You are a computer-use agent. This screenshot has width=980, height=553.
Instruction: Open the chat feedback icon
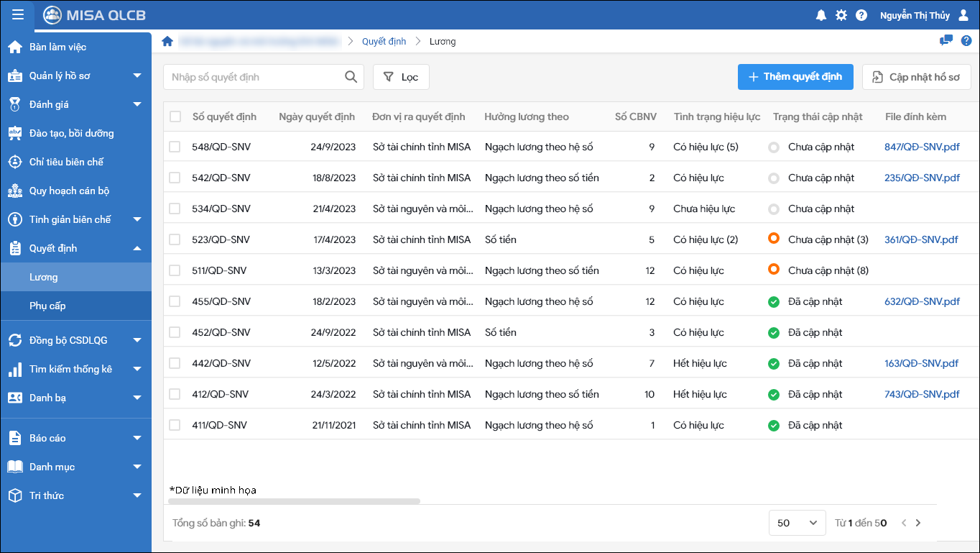point(946,40)
